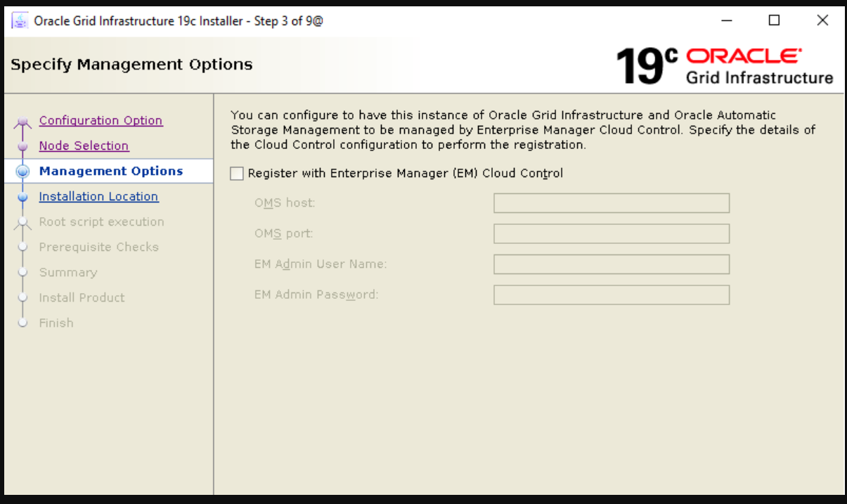Image resolution: width=847 pixels, height=504 pixels.
Task: Enable Register with Enterprise Manager Cloud Control checkbox
Action: tap(237, 174)
